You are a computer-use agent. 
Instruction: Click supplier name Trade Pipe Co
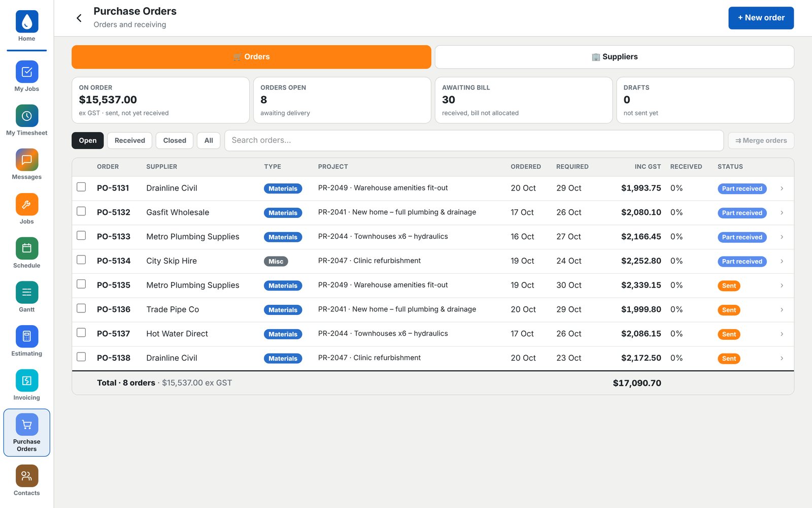click(173, 309)
